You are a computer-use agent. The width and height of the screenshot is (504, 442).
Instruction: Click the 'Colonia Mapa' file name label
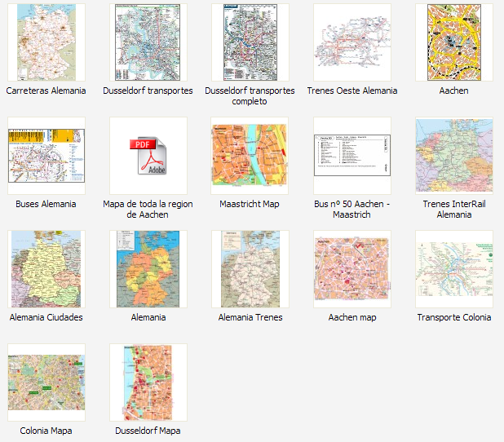[46, 431]
